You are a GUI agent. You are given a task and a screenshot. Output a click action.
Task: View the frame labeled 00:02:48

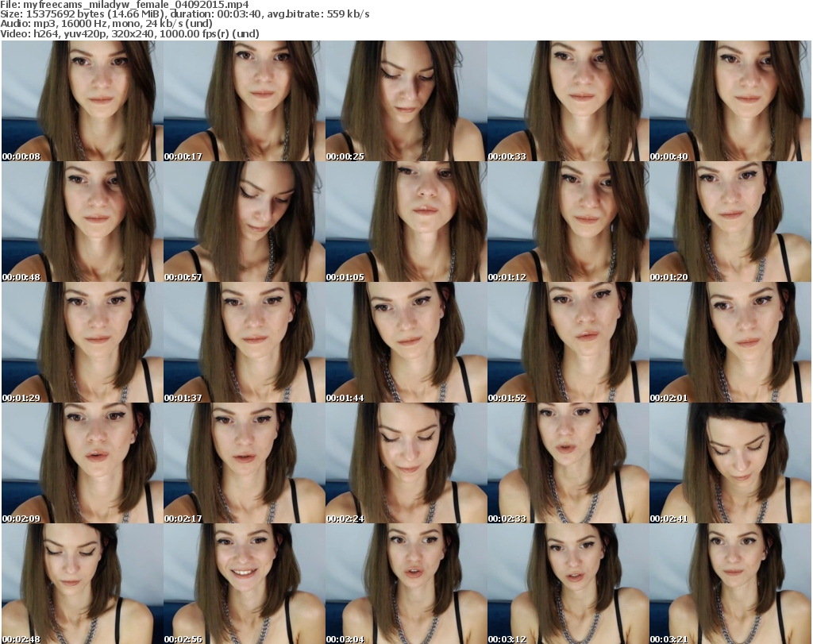click(x=83, y=584)
